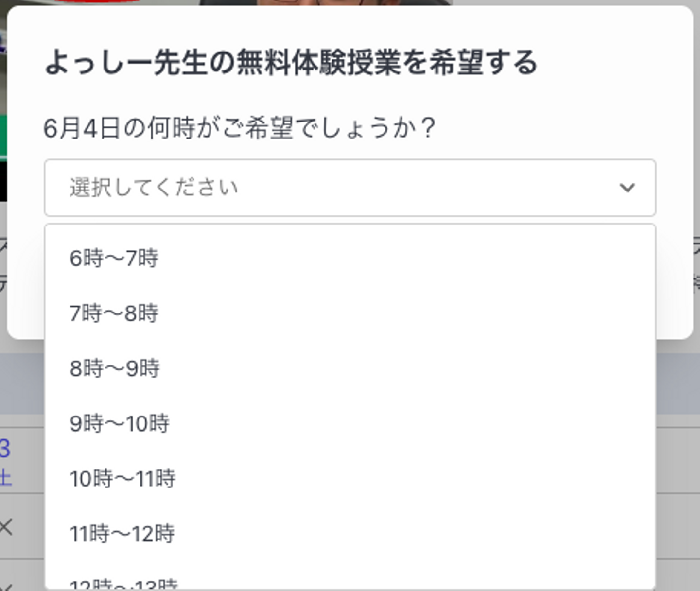The width and height of the screenshot is (700, 591).
Task: Select the 6時〜7時 time slot
Action: point(114,258)
